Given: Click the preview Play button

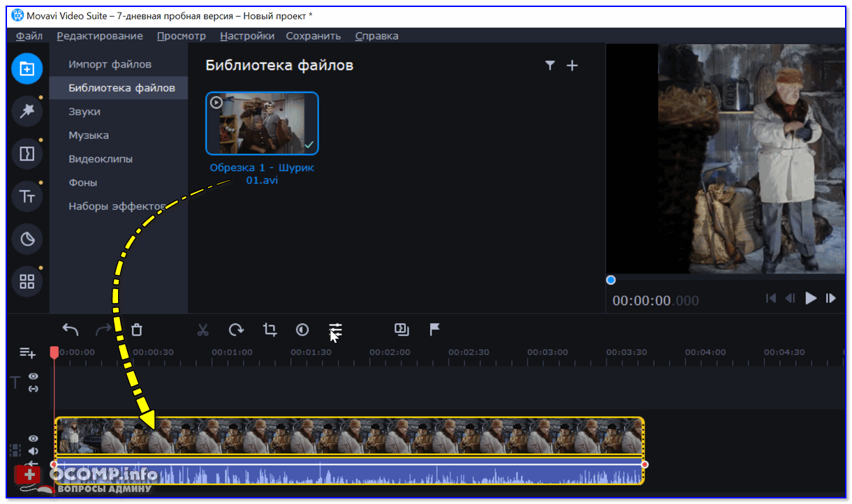Looking at the screenshot, I should [811, 298].
